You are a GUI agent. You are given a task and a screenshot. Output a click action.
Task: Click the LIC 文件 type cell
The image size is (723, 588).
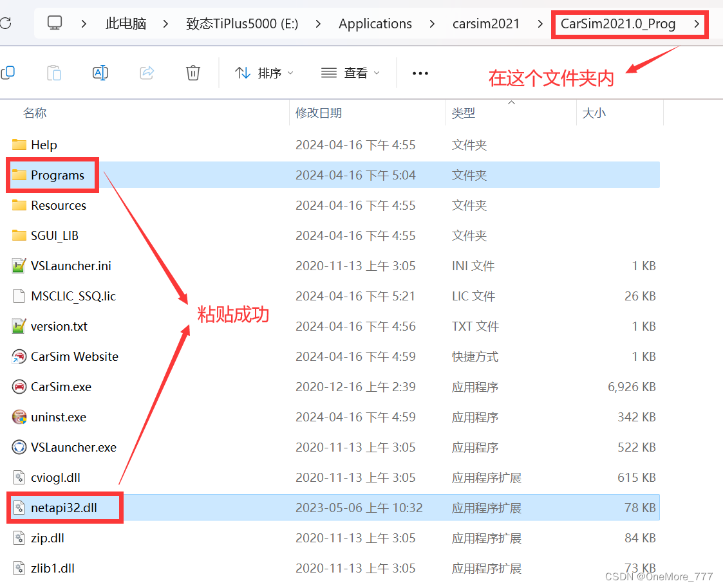click(474, 297)
